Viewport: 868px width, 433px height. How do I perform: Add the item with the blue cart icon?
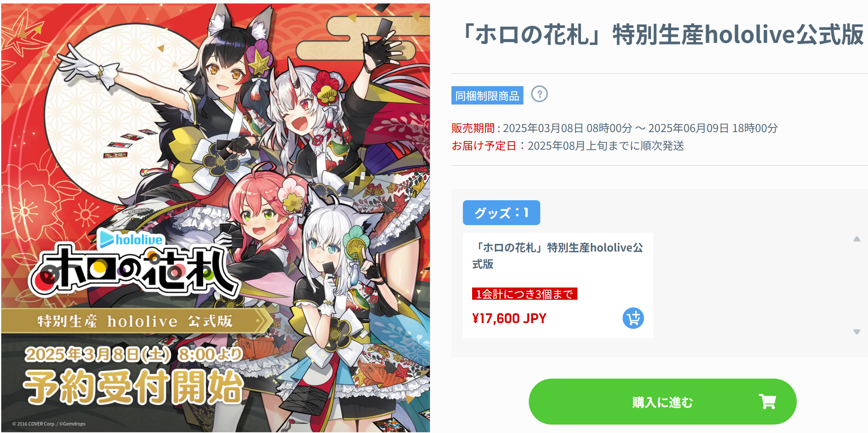coord(633,319)
